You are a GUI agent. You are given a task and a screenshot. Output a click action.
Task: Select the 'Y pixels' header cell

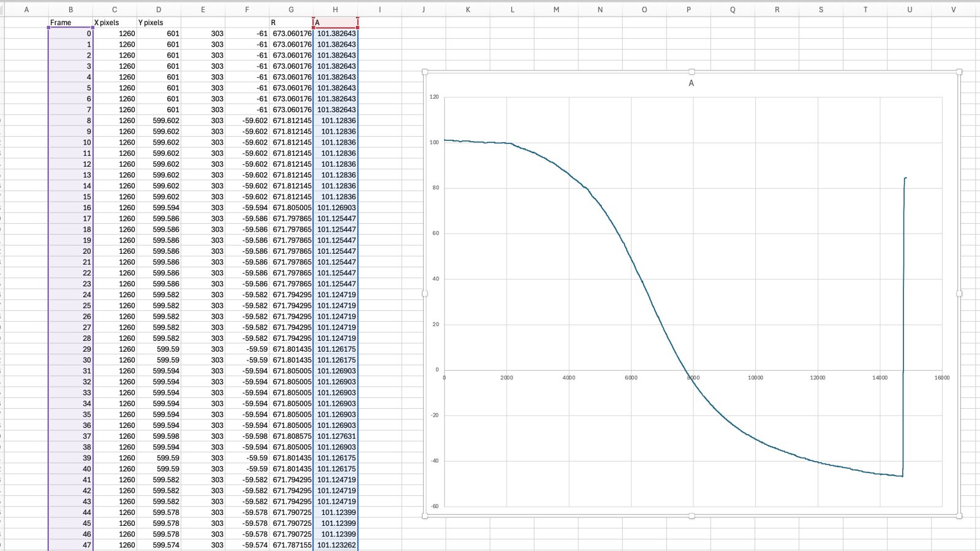click(x=159, y=23)
